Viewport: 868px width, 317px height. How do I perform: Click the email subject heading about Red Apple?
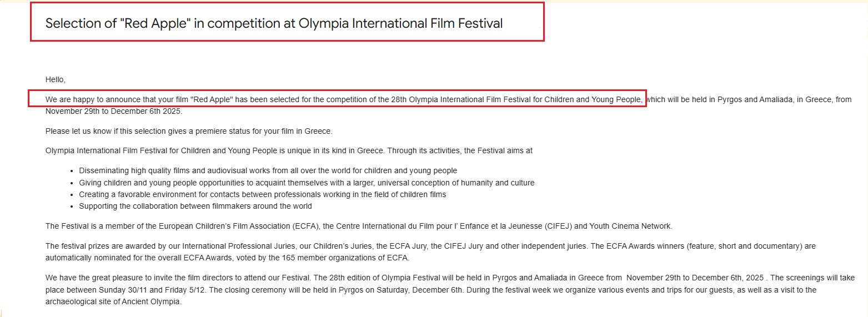274,23
